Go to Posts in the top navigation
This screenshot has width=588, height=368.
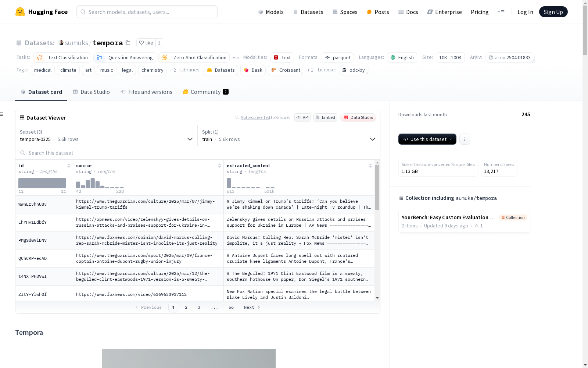pos(378,12)
